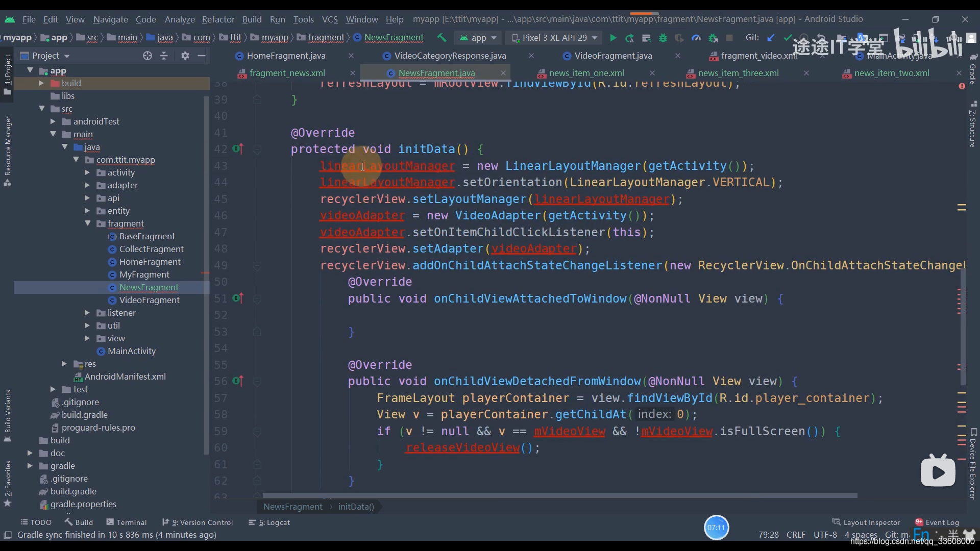Open the app run configuration dropdown
Image resolution: width=980 pixels, height=551 pixels.
pos(478,38)
